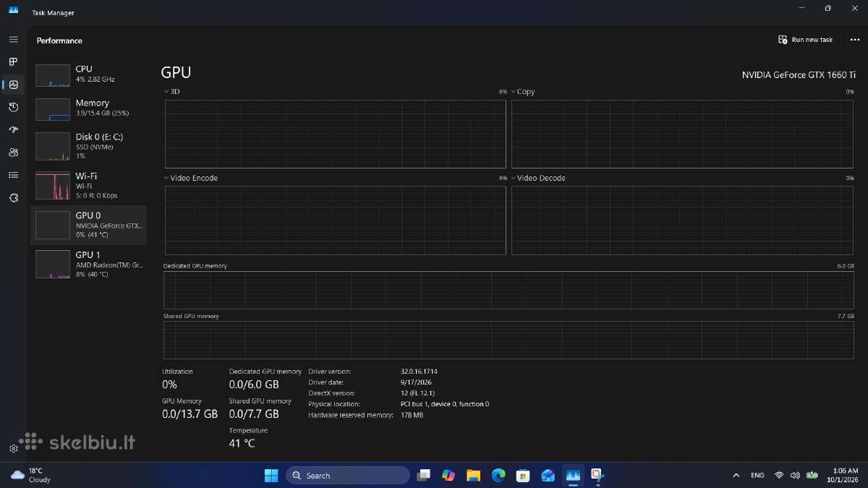Viewport: 868px width, 488px height.
Task: Open Microsoft Edge from the taskbar
Action: pos(498,475)
